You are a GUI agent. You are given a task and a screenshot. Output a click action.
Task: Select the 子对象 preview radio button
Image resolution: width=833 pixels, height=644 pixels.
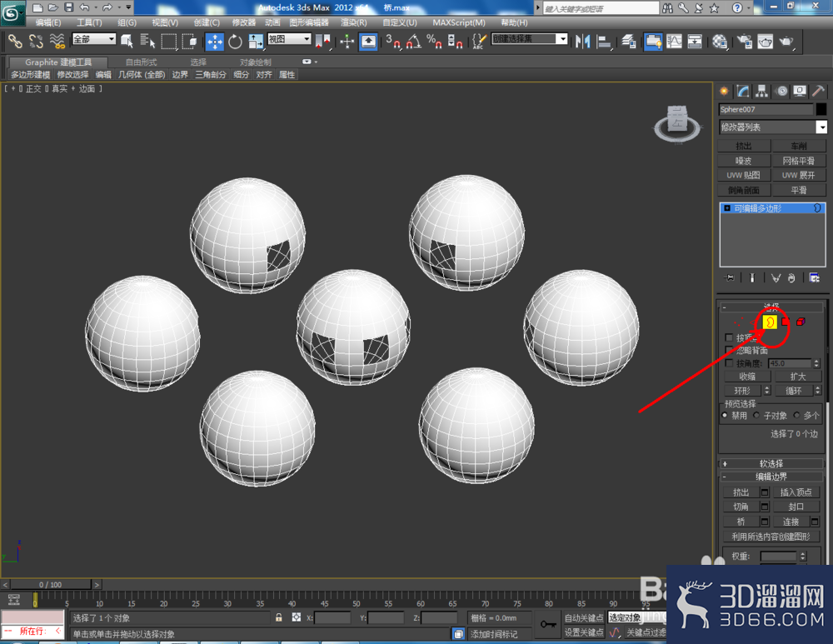[756, 415]
